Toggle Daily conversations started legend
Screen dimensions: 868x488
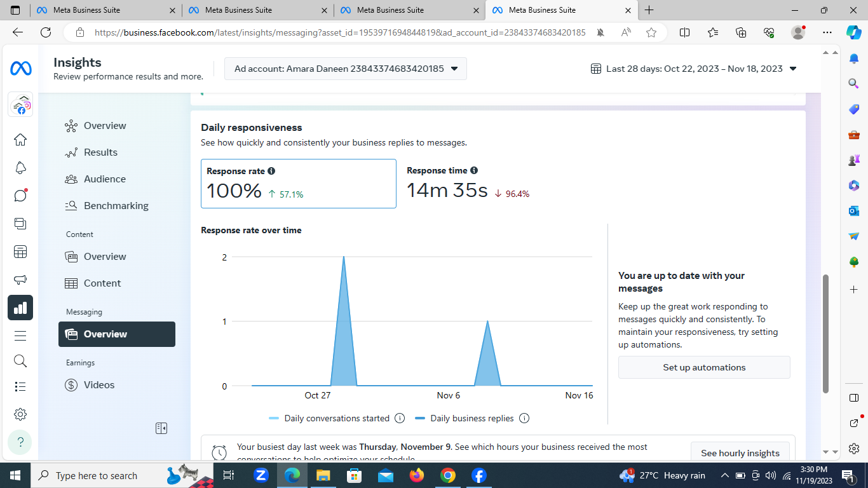coord(329,418)
